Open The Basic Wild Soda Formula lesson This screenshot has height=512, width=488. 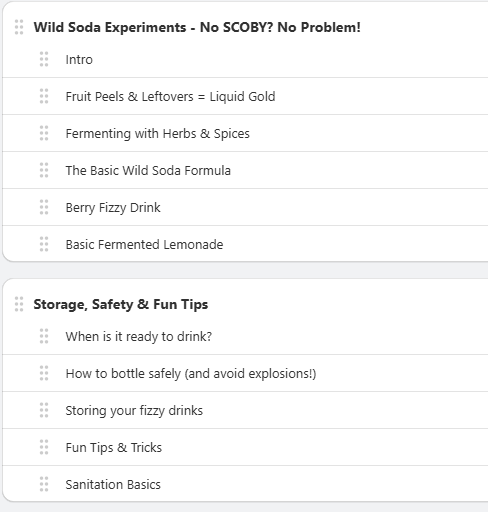148,171
